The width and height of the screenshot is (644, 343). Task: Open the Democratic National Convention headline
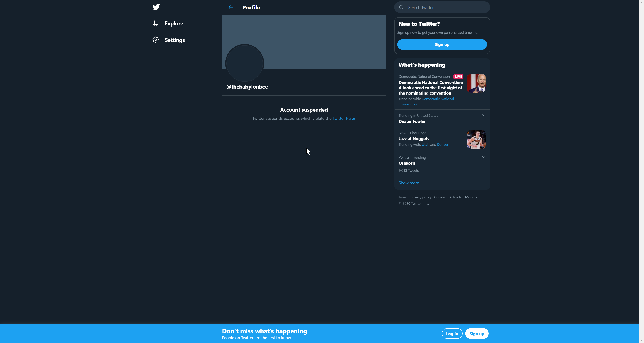430,88
